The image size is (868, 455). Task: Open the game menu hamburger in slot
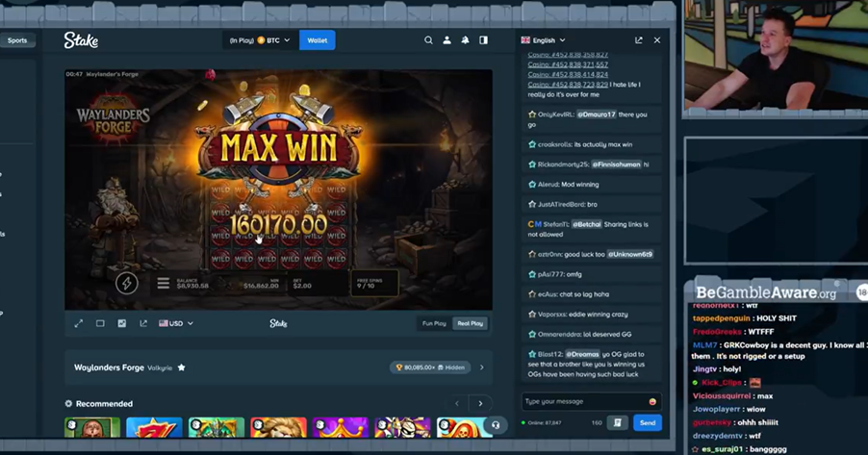coord(163,283)
